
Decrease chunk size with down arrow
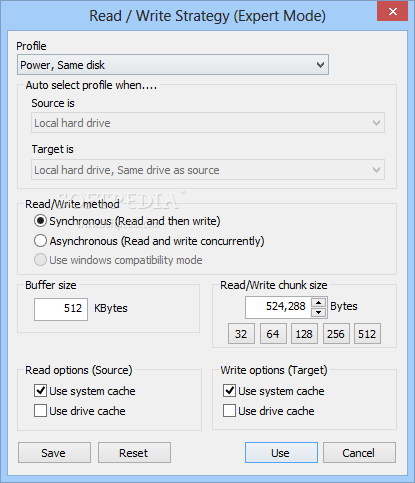click(x=319, y=312)
